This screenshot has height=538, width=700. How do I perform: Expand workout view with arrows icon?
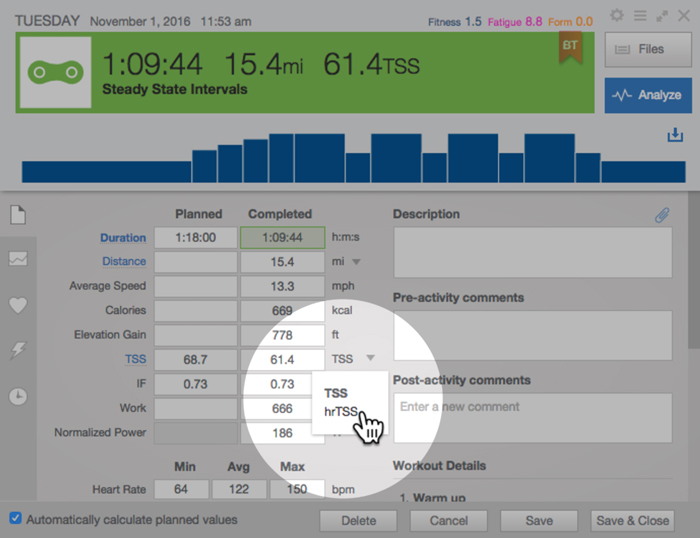click(x=662, y=17)
